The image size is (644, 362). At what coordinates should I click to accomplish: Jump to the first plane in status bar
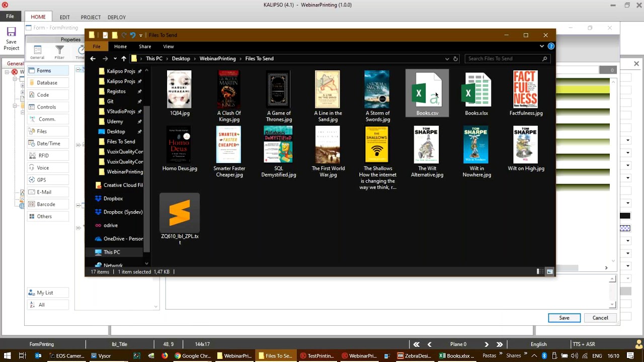(x=416, y=344)
